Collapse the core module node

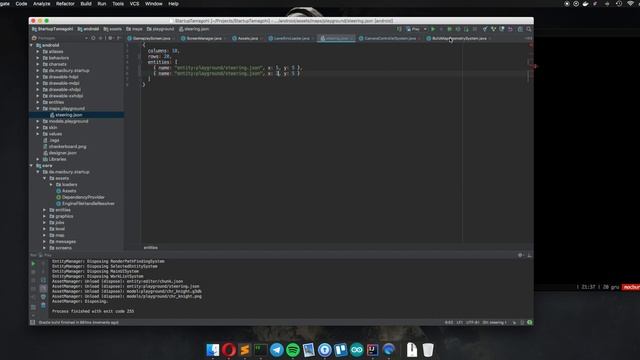point(32,166)
